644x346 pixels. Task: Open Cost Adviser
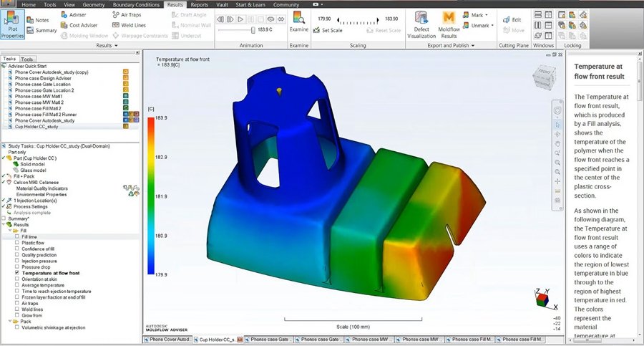[x=79, y=25]
